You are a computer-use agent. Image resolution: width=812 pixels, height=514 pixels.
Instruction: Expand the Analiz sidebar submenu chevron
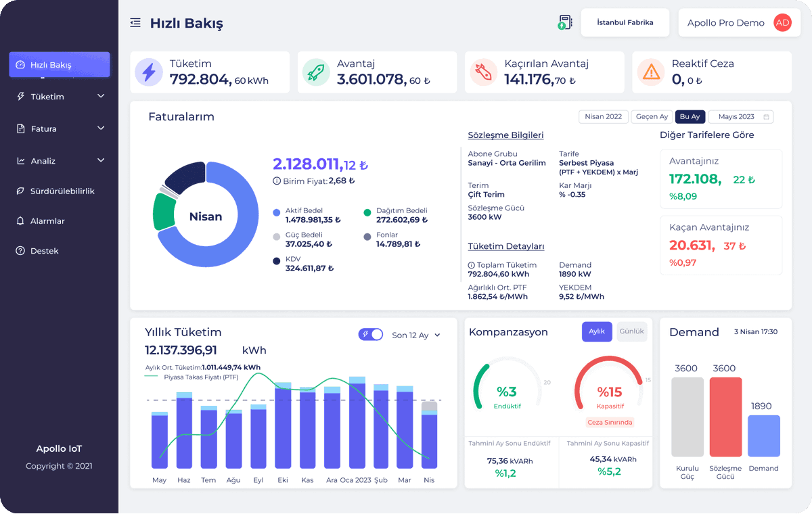tap(101, 160)
